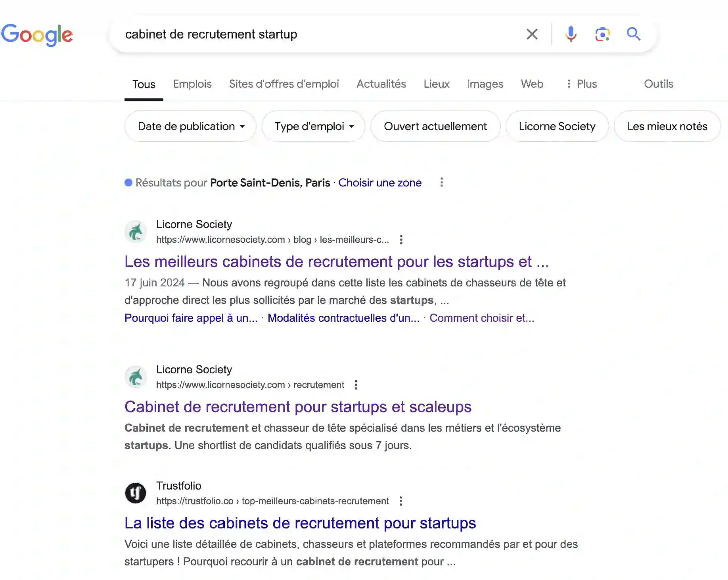This screenshot has width=728, height=580.
Task: Click the licornesociety.com › recrutement URL text
Action: pos(250,385)
